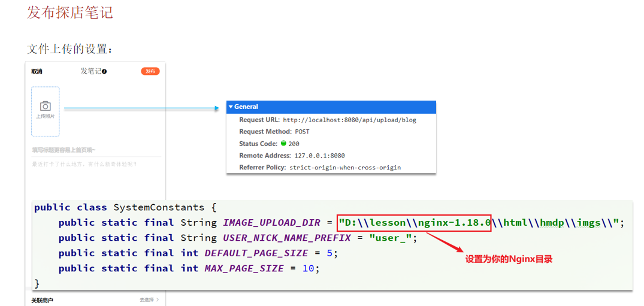Click the red-boxed nginx-1.18.0 path string

(414, 223)
